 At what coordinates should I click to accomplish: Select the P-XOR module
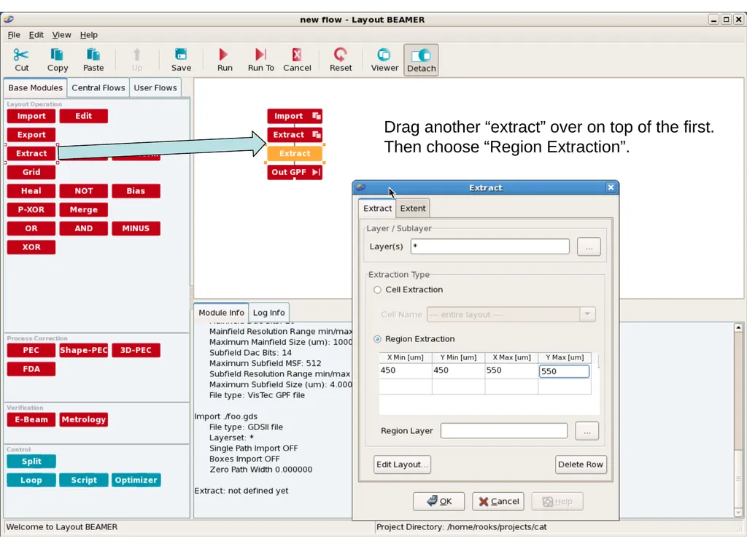point(31,209)
